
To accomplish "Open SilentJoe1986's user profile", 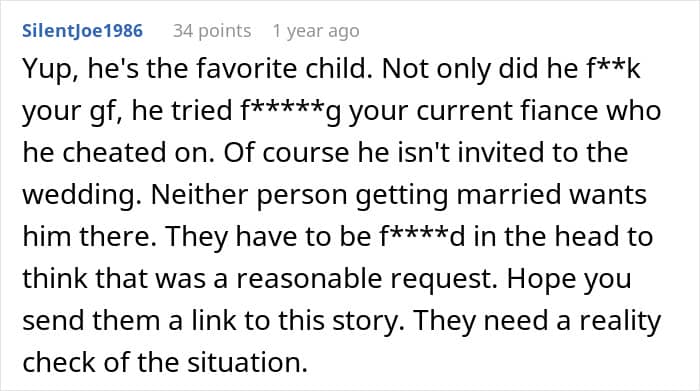I will [82, 31].
